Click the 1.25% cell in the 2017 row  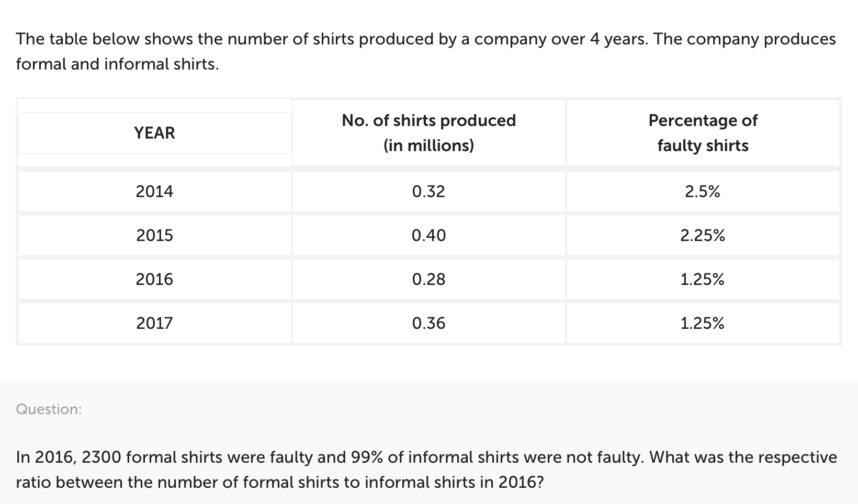[703, 324]
